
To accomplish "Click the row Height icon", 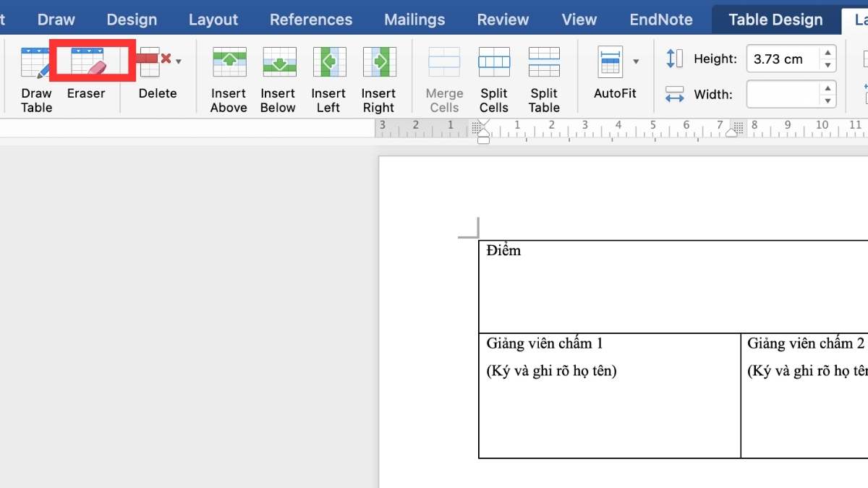I will click(x=674, y=59).
